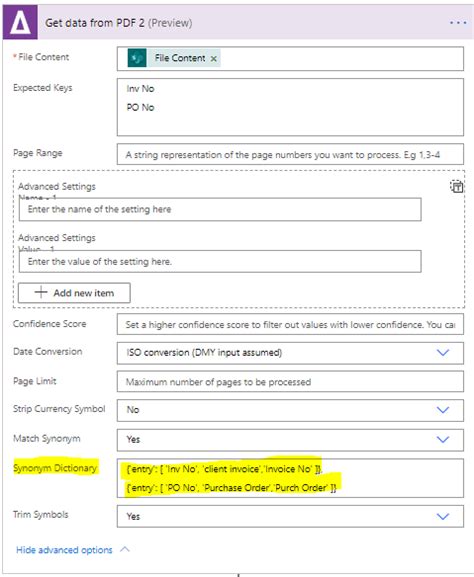
Task: Expand the Trim Symbols dropdown
Action: 443,516
